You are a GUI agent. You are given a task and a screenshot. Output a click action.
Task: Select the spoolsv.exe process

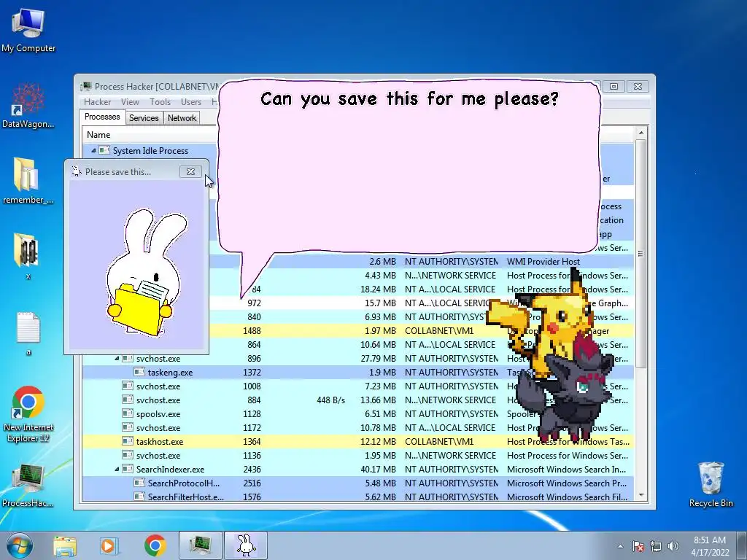[x=358, y=414]
